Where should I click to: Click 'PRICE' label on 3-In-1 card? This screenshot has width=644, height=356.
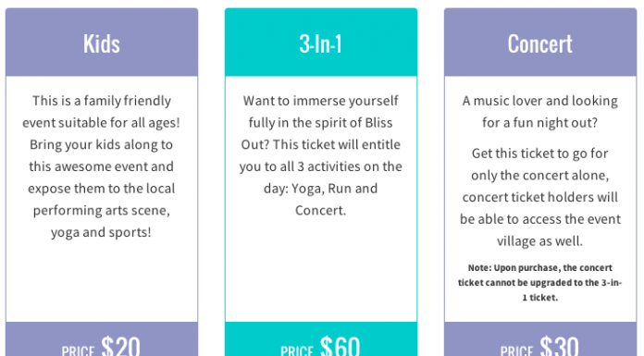pos(297,350)
